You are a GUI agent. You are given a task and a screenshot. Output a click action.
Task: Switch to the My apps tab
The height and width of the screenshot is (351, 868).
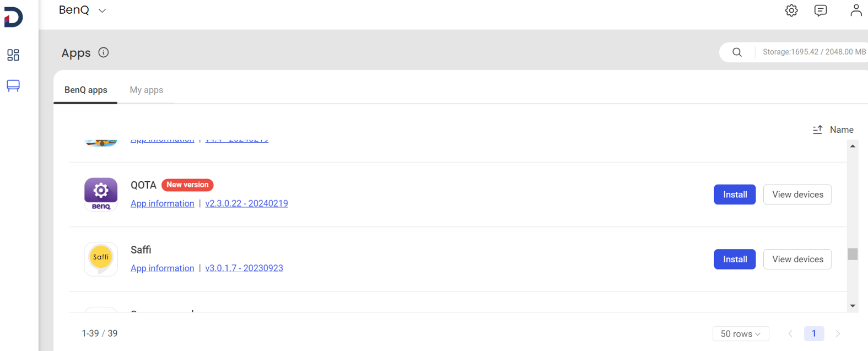pyautogui.click(x=146, y=89)
